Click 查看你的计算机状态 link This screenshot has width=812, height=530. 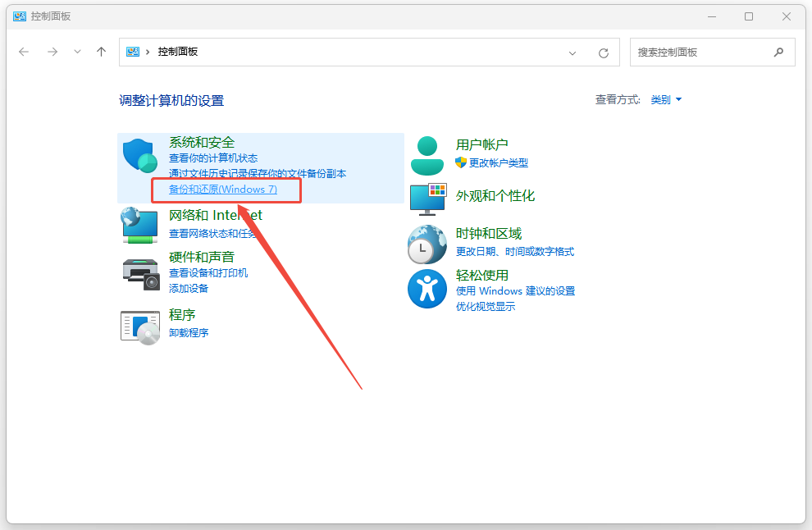coord(213,158)
